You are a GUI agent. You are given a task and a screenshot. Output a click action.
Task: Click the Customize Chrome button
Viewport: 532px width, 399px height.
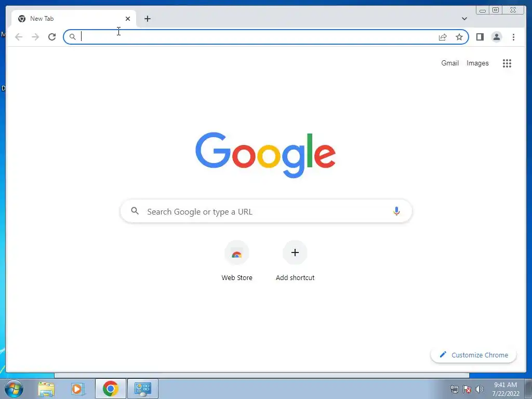[473, 355]
